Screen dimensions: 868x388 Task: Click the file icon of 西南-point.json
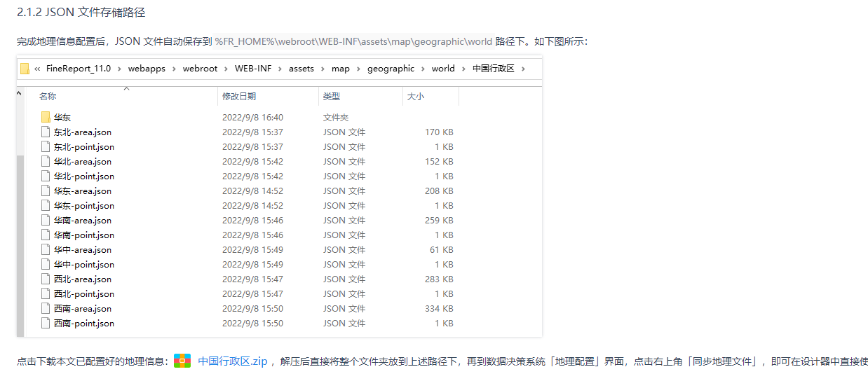click(46, 324)
